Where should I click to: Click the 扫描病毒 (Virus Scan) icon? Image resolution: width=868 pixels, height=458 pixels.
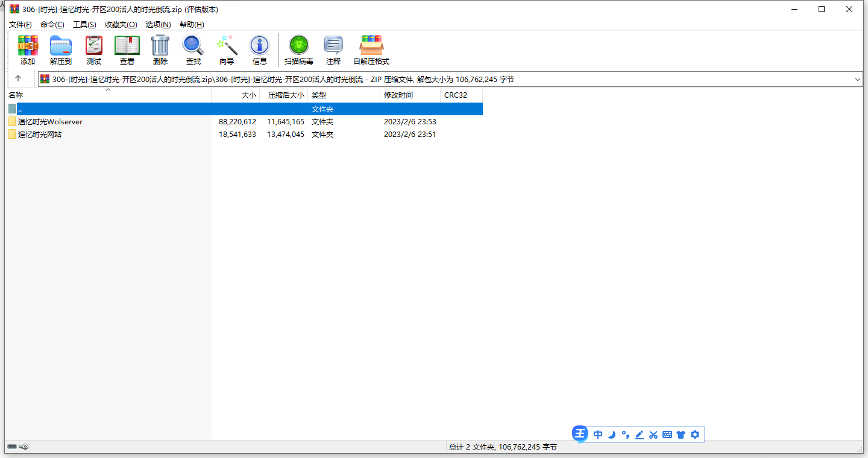pyautogui.click(x=299, y=50)
